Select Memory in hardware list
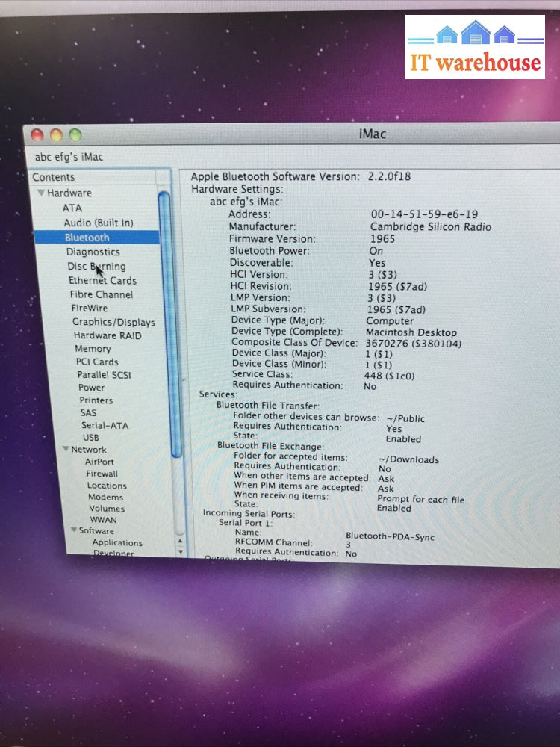 pyautogui.click(x=93, y=349)
